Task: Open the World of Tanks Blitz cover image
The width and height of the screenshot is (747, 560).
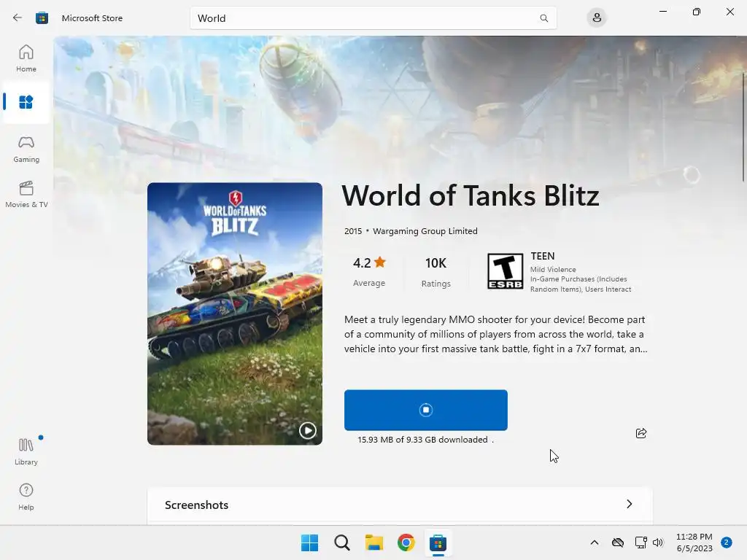Action: coord(235,314)
